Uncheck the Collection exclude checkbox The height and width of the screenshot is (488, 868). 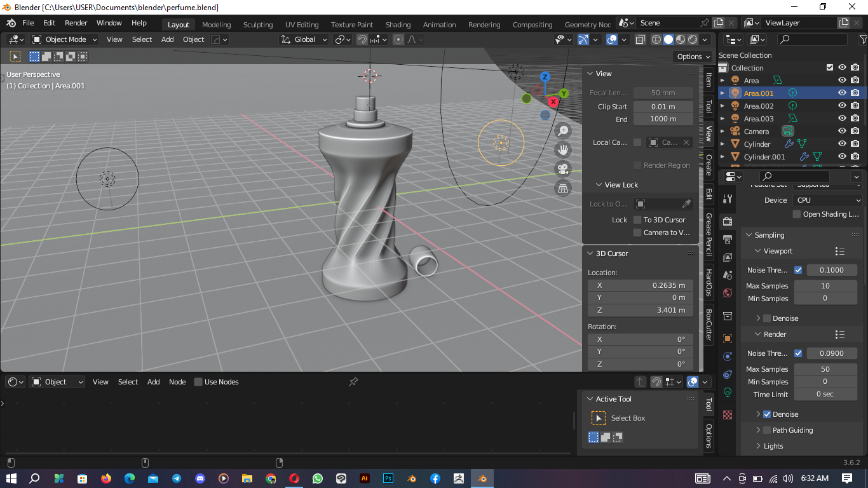tap(829, 68)
